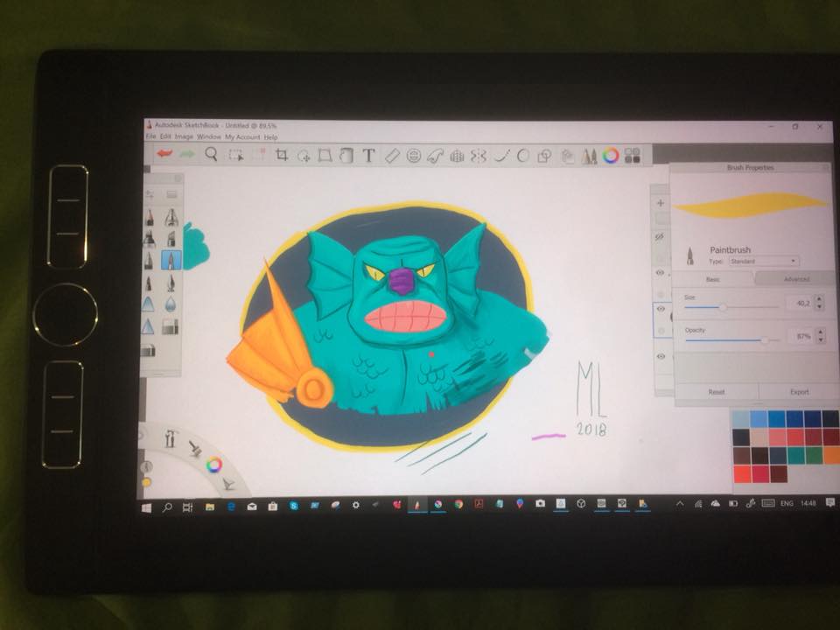
Task: Increase Opacity with up stepper
Action: [821, 332]
